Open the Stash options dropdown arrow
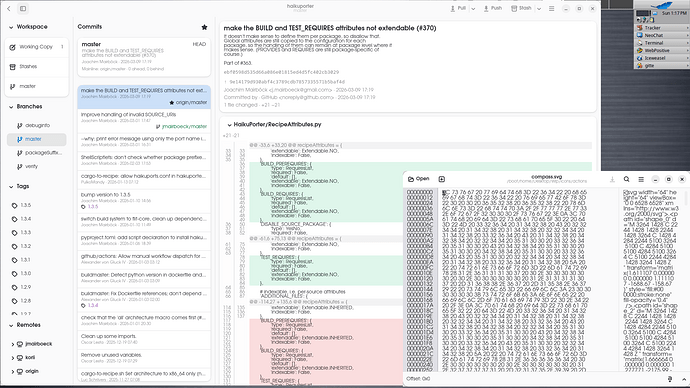The image size is (690, 388). 539,8
